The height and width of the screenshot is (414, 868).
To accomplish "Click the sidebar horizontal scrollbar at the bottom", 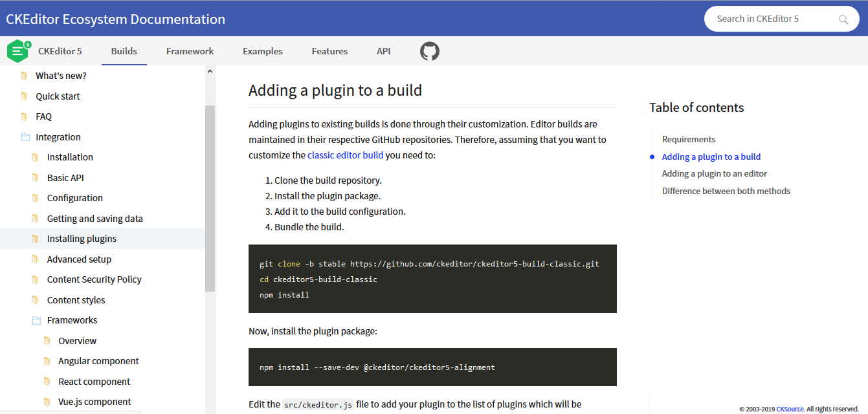I will (70, 411).
